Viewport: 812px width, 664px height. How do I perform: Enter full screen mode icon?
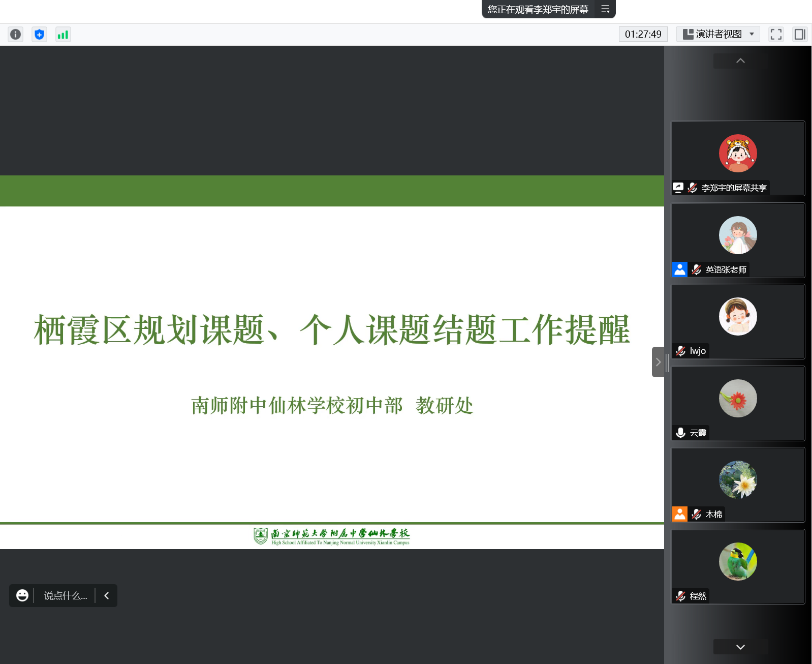(776, 34)
